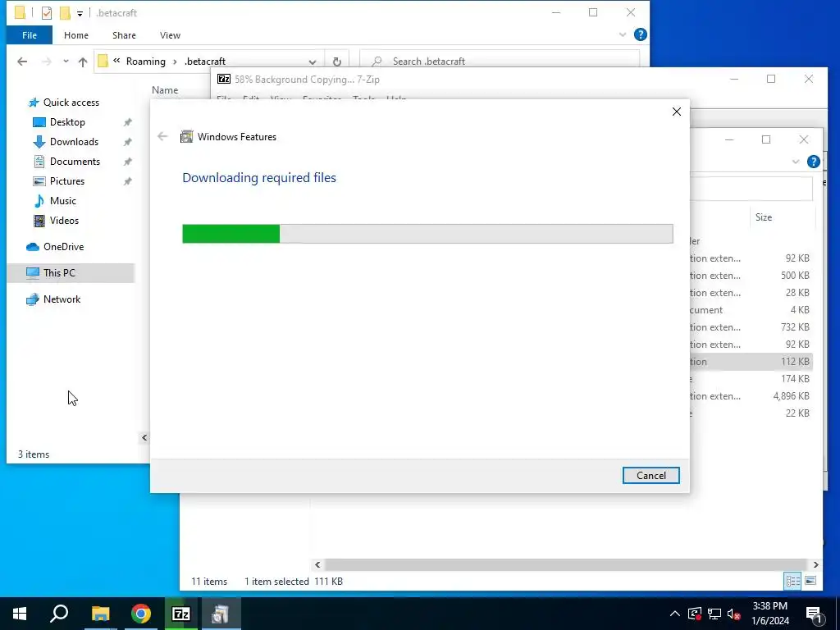Click the Name column header

pyautogui.click(x=165, y=90)
